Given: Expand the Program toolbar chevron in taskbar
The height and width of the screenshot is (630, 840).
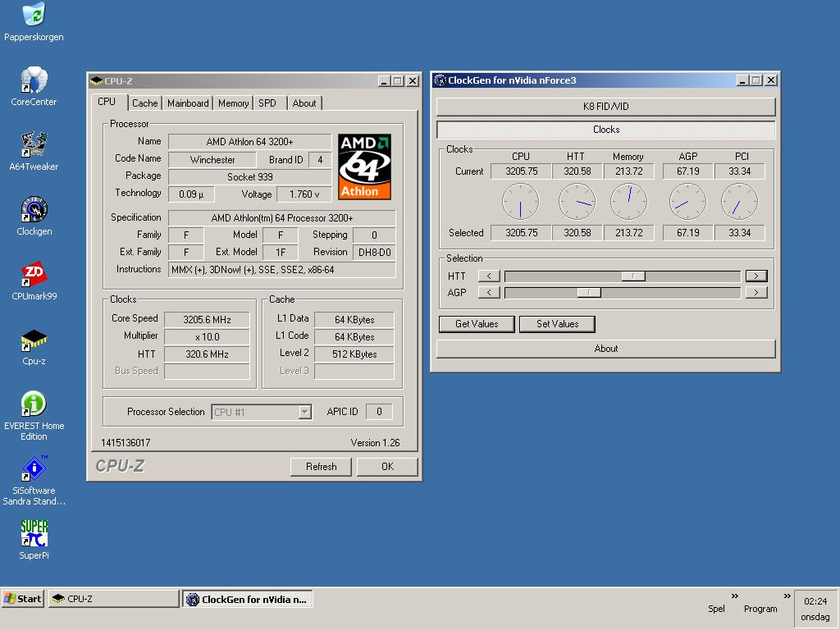Looking at the screenshot, I should (787, 596).
